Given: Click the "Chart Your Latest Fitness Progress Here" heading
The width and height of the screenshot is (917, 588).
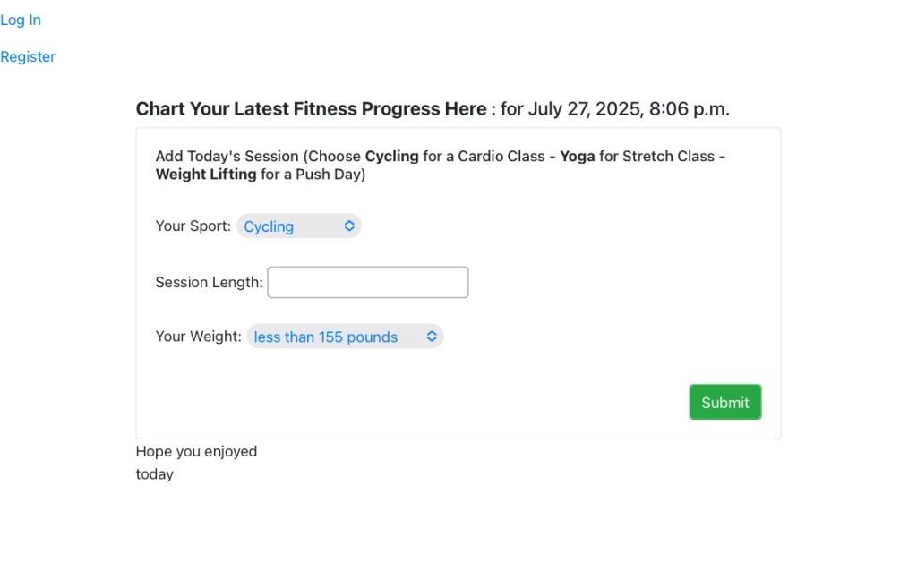Looking at the screenshot, I should point(311,109).
